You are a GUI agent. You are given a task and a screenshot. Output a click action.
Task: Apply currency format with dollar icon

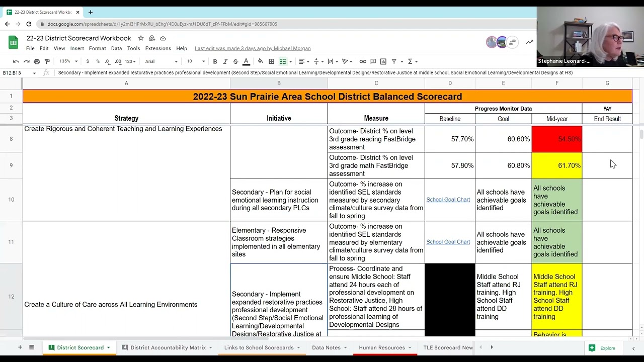[88, 61]
